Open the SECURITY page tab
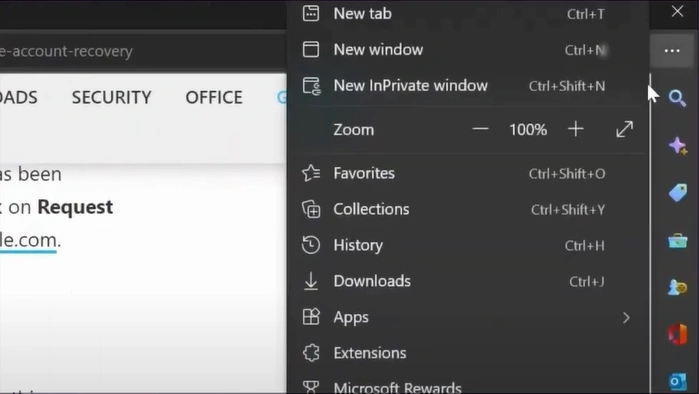 tap(112, 97)
